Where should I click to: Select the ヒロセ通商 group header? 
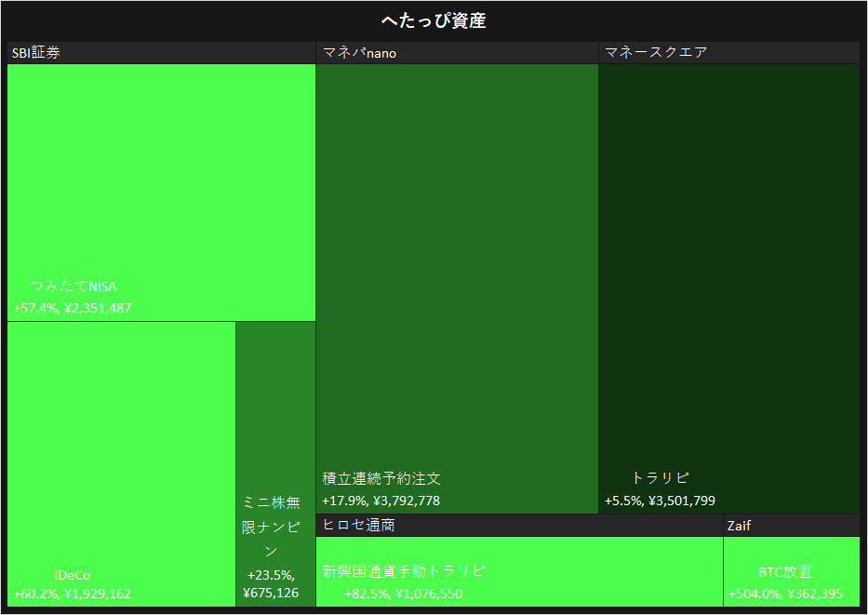(x=519, y=526)
